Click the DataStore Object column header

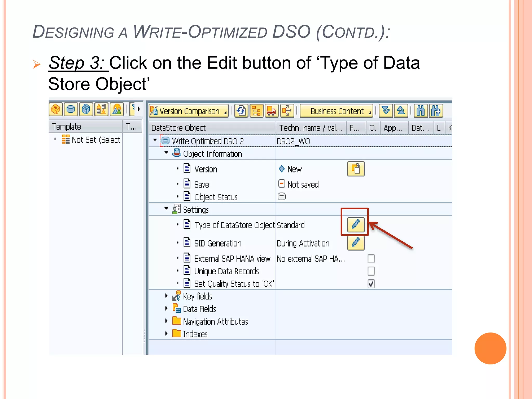pyautogui.click(x=212, y=128)
